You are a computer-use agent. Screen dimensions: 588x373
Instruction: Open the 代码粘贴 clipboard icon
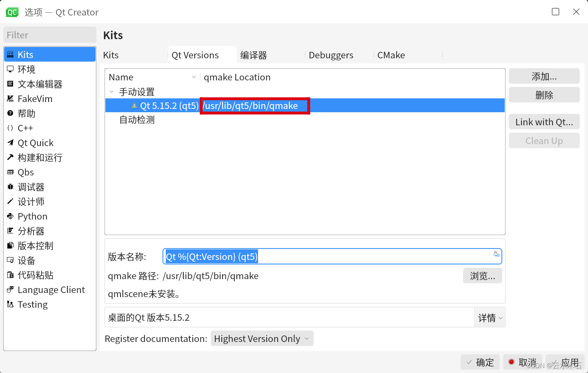click(11, 275)
